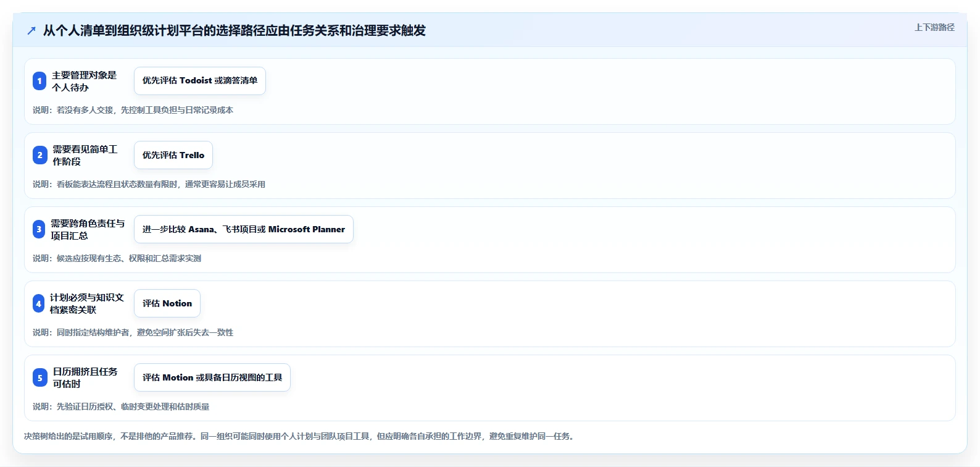Screen dimensions: 980x467
Task: Click condition text 计划必须与知识文档紧密关联
Action: [x=87, y=303]
